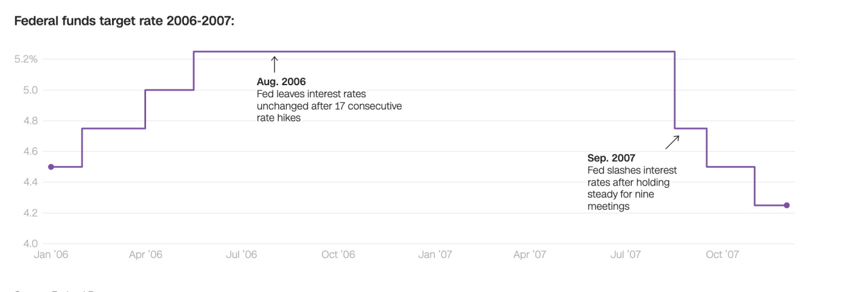Click the Jan '06 starting data point dot
Image resolution: width=868 pixels, height=292 pixels.
tap(51, 167)
